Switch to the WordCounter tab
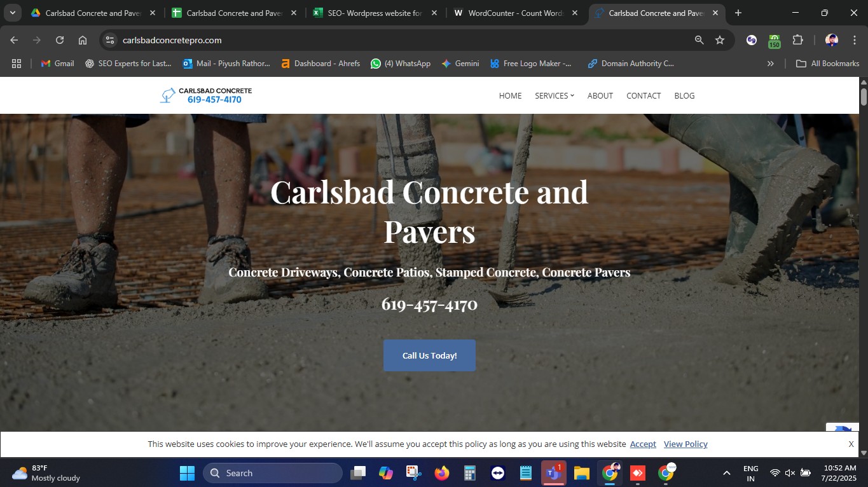This screenshot has height=487, width=868. click(514, 13)
